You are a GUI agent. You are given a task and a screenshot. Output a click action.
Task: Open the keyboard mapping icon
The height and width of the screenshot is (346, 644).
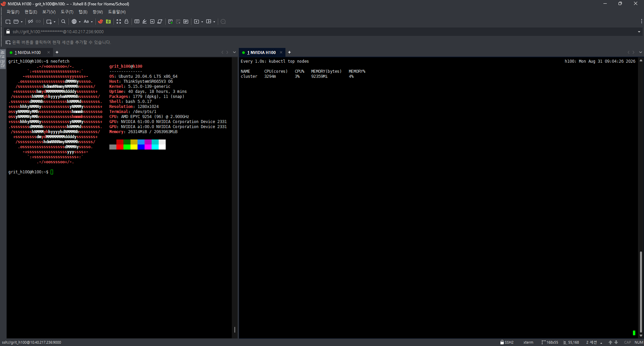(137, 21)
